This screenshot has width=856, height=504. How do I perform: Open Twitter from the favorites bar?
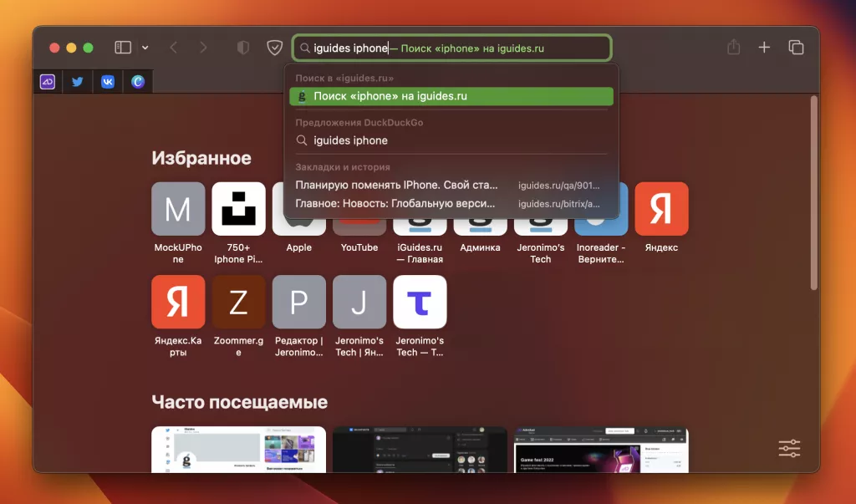click(x=77, y=81)
